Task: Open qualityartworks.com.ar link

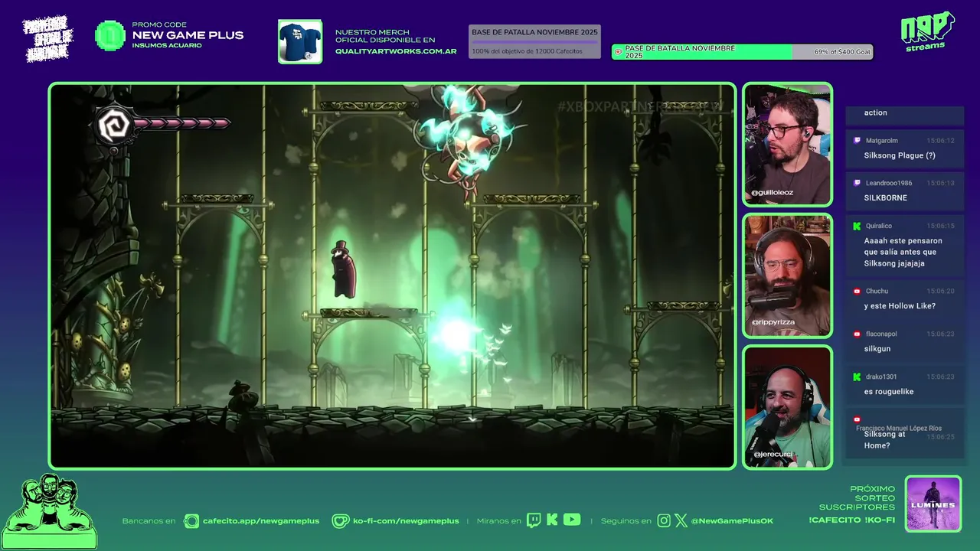Action: 396,51
